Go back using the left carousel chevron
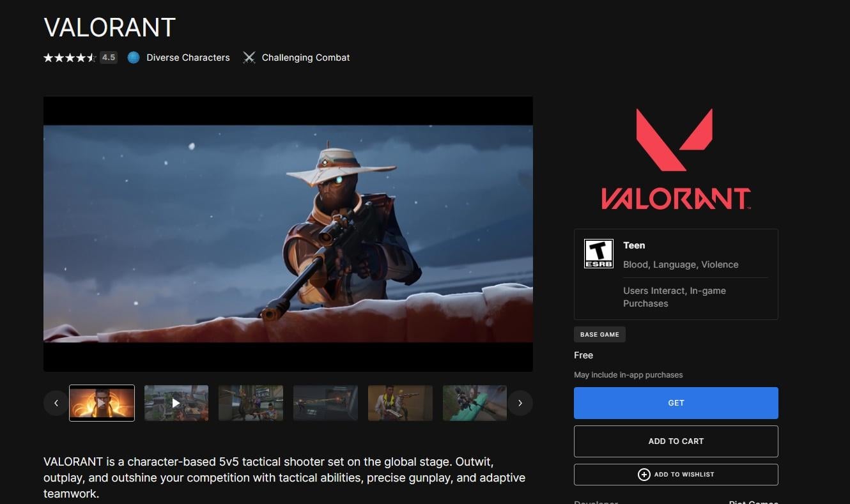The width and height of the screenshot is (850, 504). click(56, 402)
